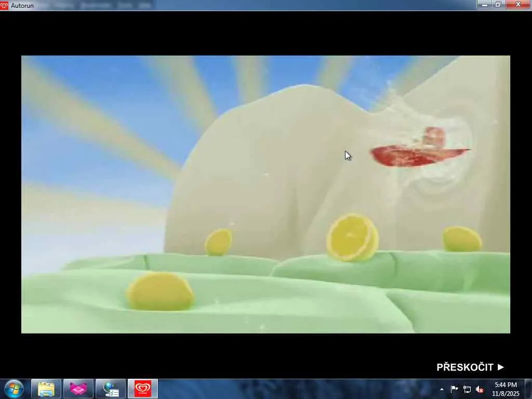Show hidden system tray icons
This screenshot has height=399, width=532.
(x=442, y=389)
